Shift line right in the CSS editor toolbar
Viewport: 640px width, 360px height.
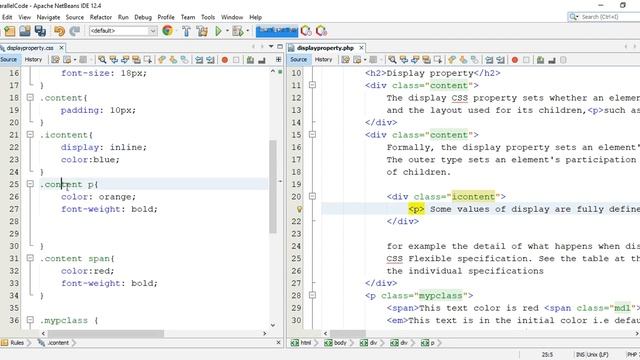click(x=210, y=60)
